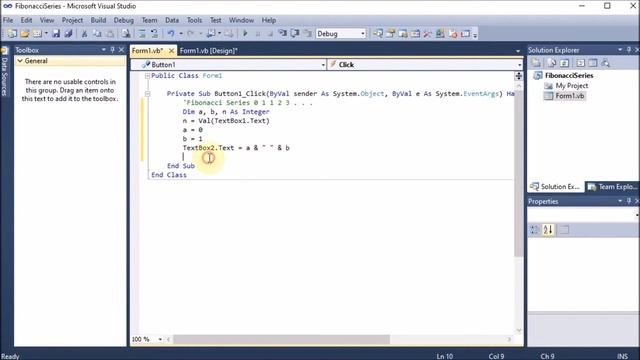Screen dimensions: 640x360
Task: Click the New Project toolbar icon
Action: coord(12,34)
